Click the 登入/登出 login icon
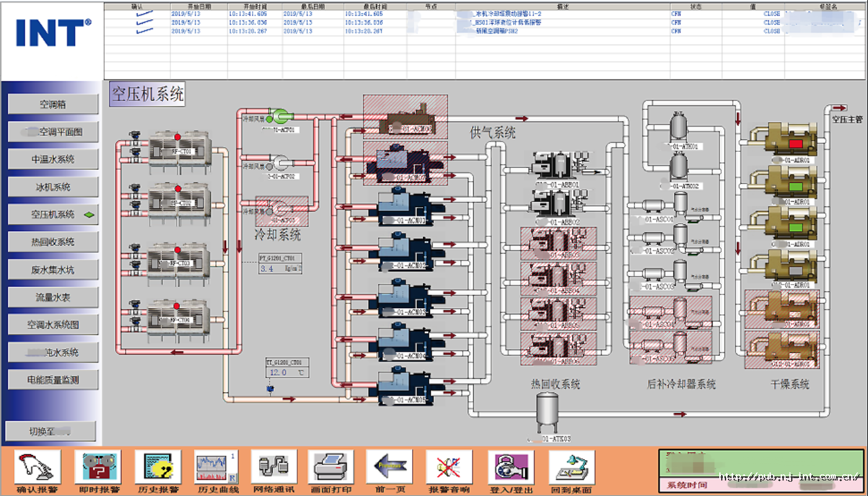The width and height of the screenshot is (868, 496). point(511,467)
